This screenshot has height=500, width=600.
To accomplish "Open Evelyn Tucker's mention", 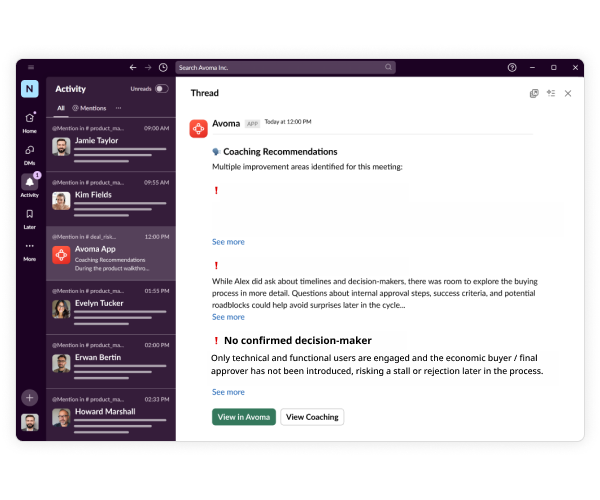I will [x=111, y=307].
